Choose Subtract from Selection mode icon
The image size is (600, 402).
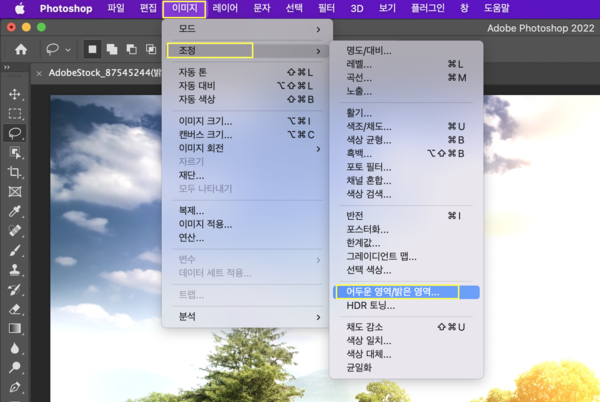click(x=132, y=49)
